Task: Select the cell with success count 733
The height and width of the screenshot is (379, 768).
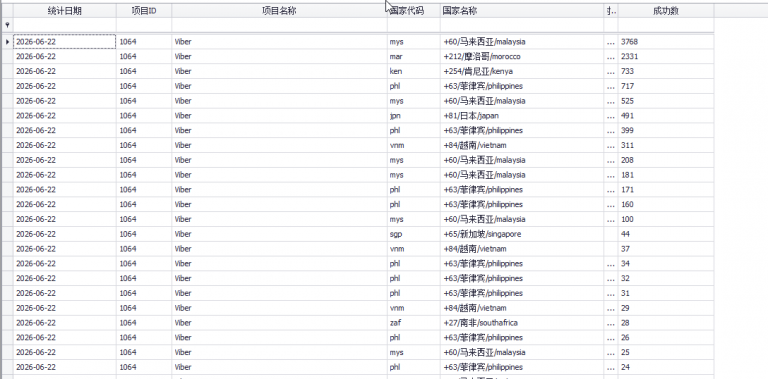Action: [666, 71]
